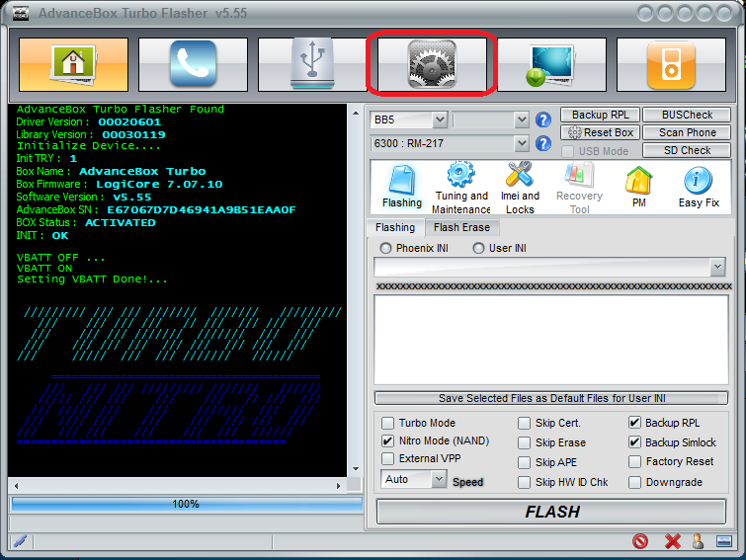Image resolution: width=746 pixels, height=560 pixels.
Task: Open Tuning and Maintenance section
Action: [x=460, y=187]
